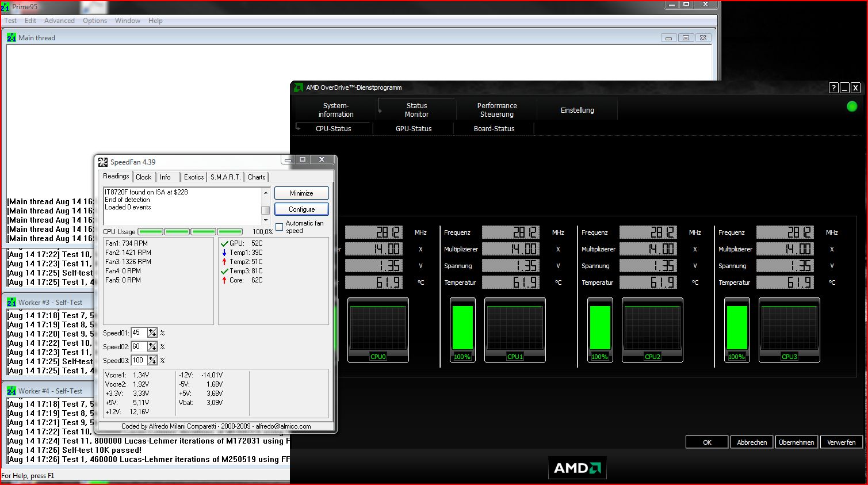
Task: Select the CPU-Status subtab
Action: pos(334,129)
